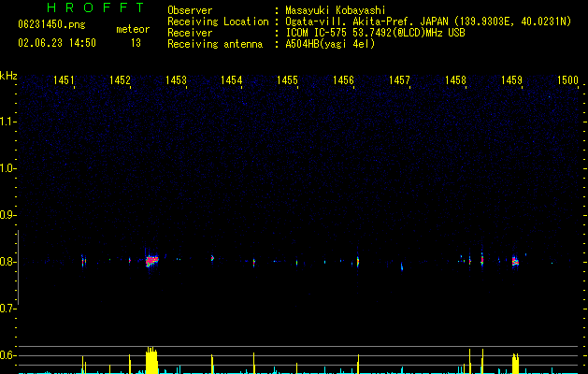Click the 0.9 kHz frequency label

pos(7,215)
